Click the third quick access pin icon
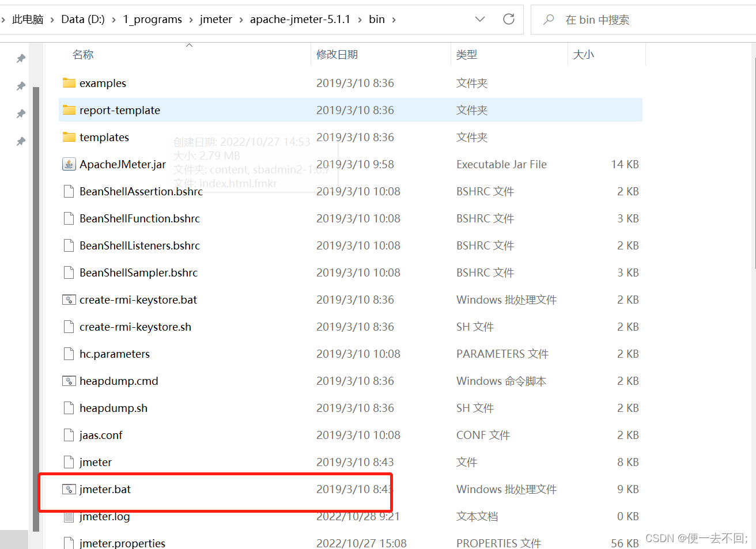This screenshot has height=549, width=756. click(x=21, y=114)
